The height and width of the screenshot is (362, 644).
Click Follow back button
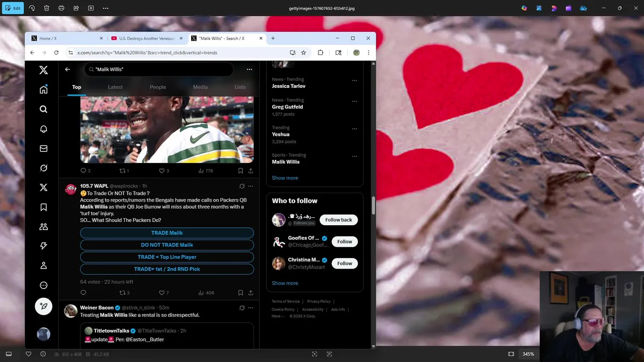pos(339,220)
